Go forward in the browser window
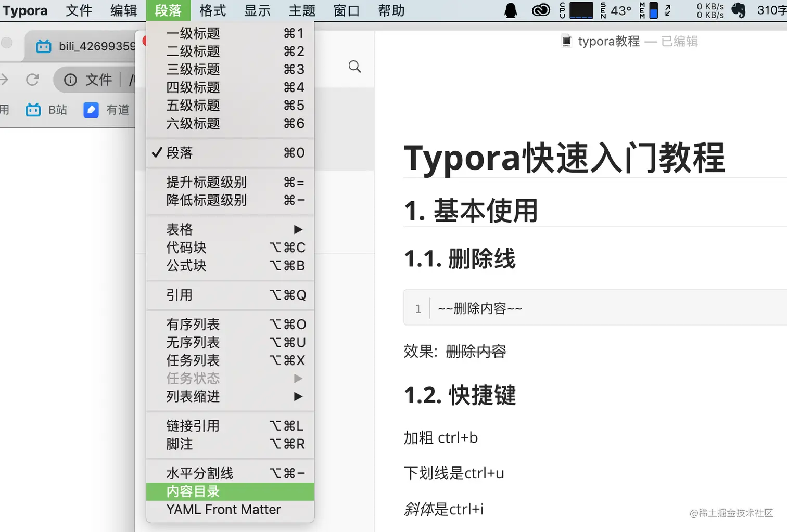Viewport: 787px width, 532px height. pyautogui.click(x=4, y=80)
